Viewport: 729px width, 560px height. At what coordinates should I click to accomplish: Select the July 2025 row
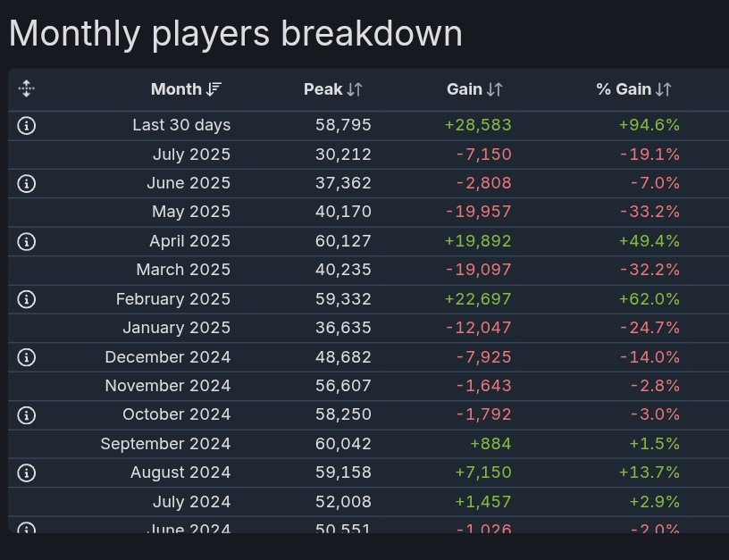click(191, 155)
